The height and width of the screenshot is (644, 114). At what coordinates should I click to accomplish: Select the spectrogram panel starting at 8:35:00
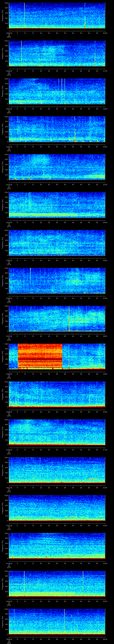click(x=57, y=243)
